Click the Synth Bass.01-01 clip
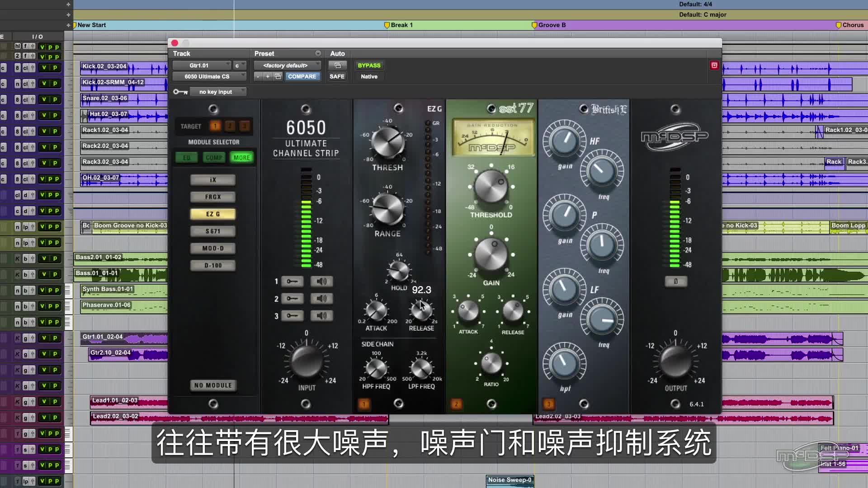This screenshot has width=868, height=488. coord(124,291)
